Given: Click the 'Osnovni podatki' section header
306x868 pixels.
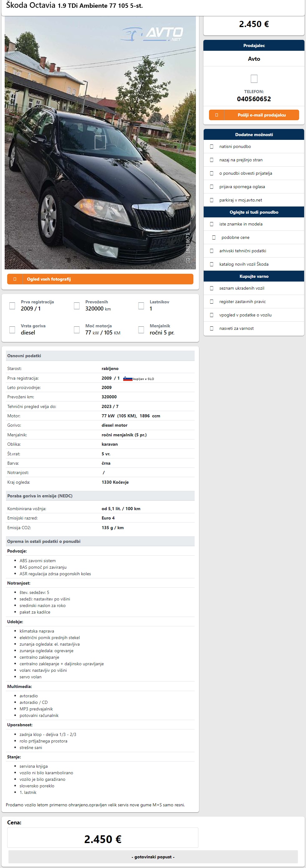Looking at the screenshot, I should [x=100, y=356].
